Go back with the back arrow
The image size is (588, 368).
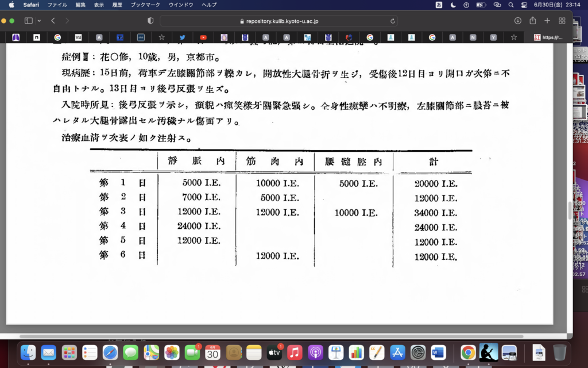(53, 21)
